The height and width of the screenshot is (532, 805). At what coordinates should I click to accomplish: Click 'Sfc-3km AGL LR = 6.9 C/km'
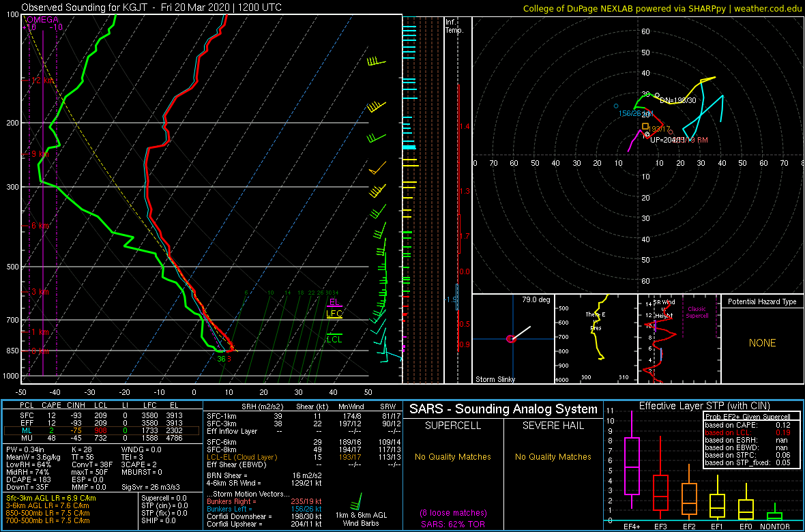[51, 498]
